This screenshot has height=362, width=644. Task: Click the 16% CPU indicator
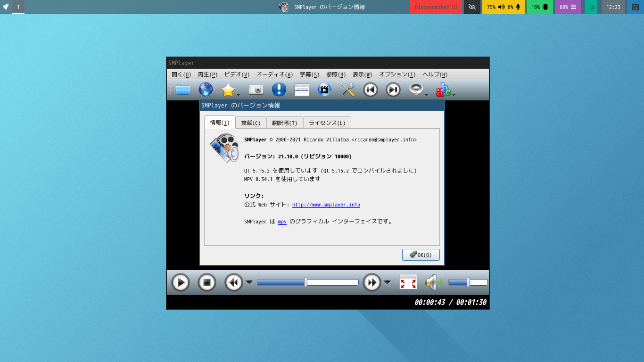pos(540,7)
